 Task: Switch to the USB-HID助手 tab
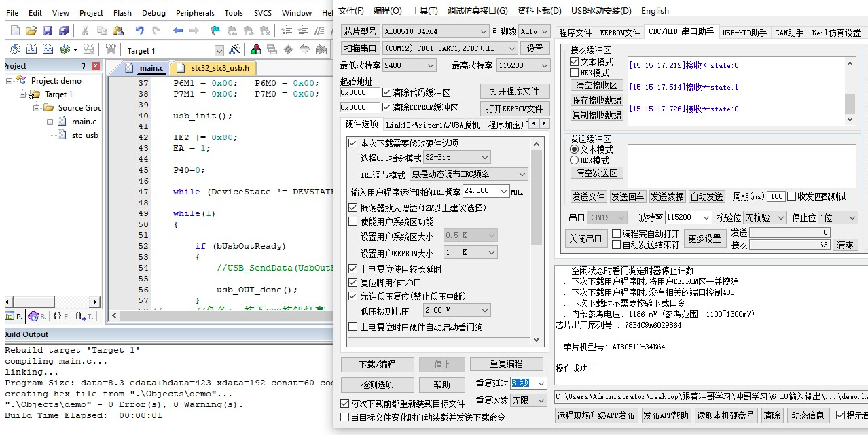(x=744, y=33)
